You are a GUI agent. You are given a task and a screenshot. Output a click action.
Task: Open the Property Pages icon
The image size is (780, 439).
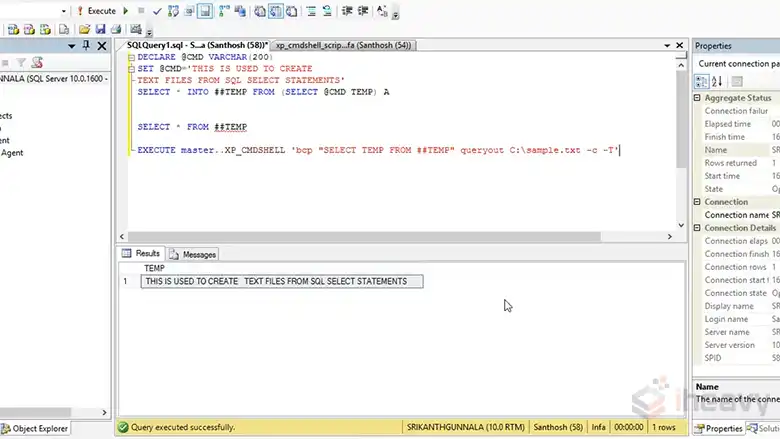pyautogui.click(x=737, y=81)
